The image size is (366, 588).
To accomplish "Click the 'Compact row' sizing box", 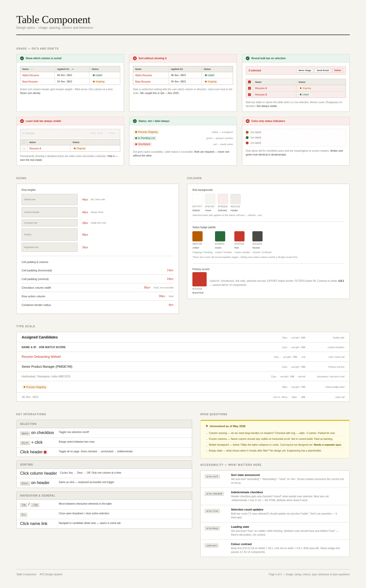I will click(x=50, y=223).
